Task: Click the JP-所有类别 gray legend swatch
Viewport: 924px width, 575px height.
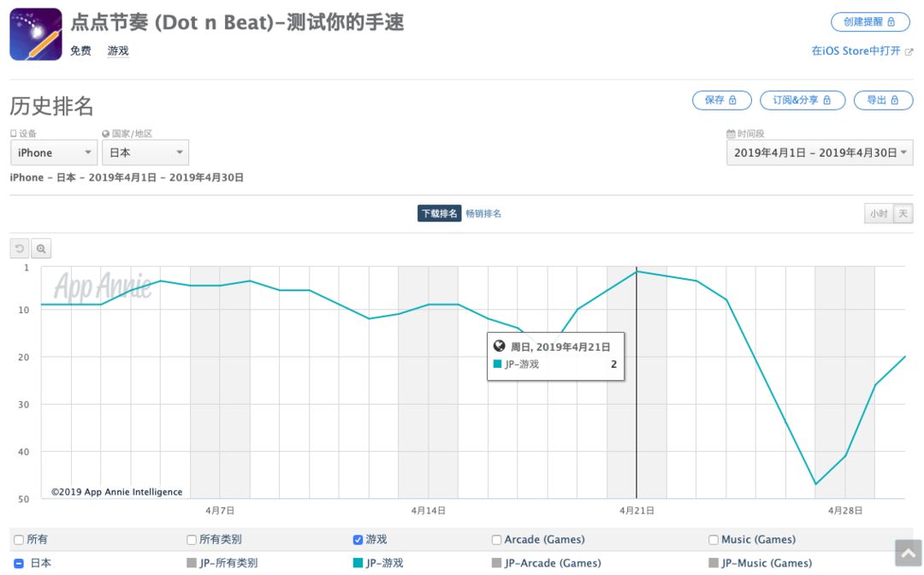Action: pyautogui.click(x=192, y=563)
